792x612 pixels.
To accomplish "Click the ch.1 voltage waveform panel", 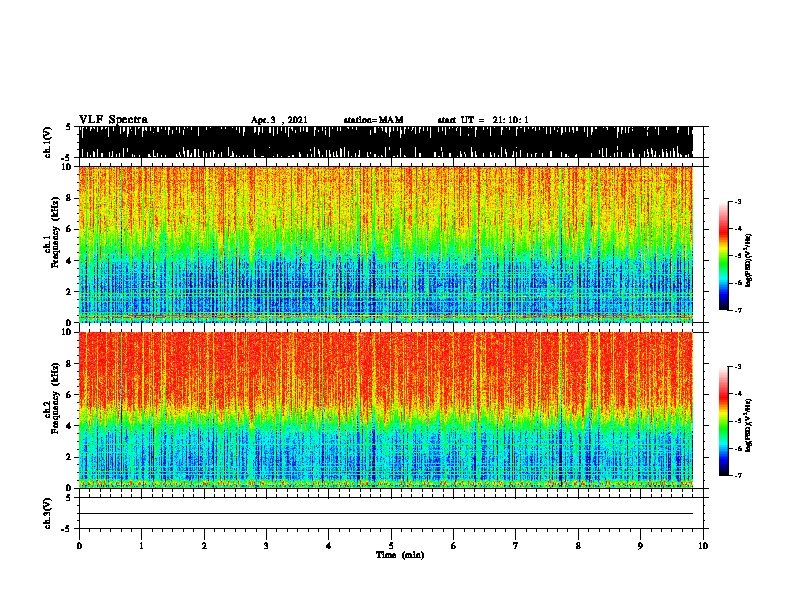I will pyautogui.click(x=385, y=142).
